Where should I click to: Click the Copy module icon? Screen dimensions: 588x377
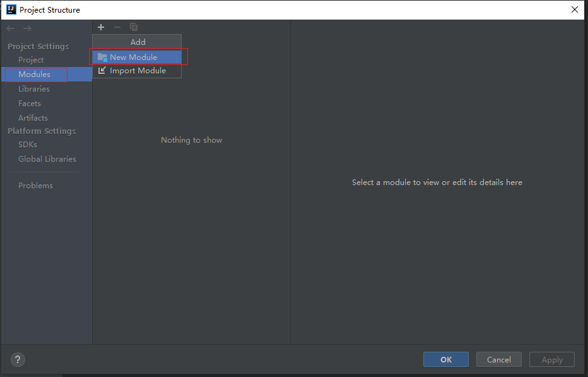pos(134,27)
